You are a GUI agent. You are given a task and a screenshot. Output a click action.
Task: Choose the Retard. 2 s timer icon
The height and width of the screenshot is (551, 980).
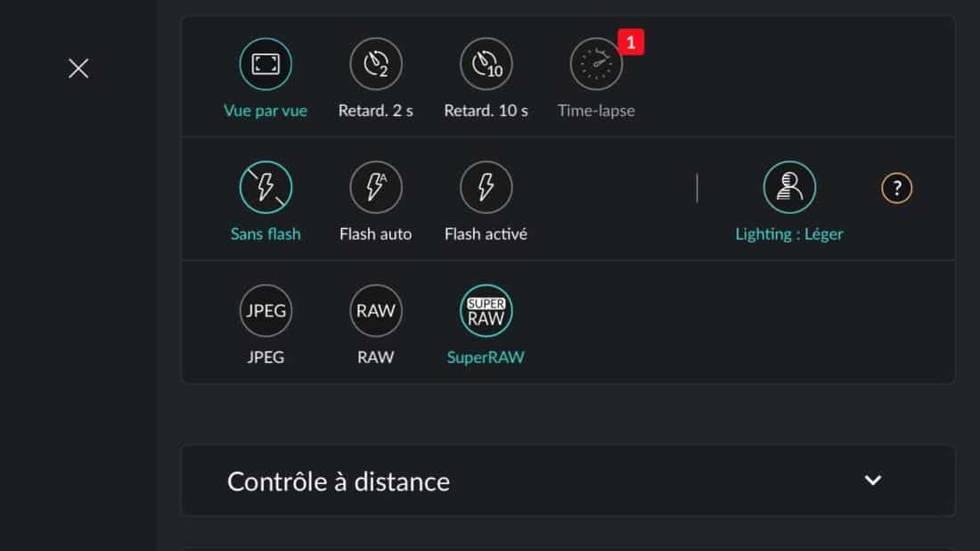click(x=376, y=64)
